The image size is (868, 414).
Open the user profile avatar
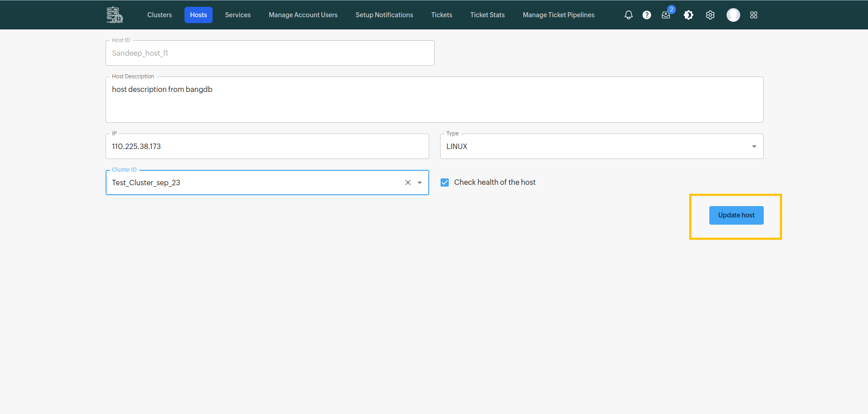[733, 15]
